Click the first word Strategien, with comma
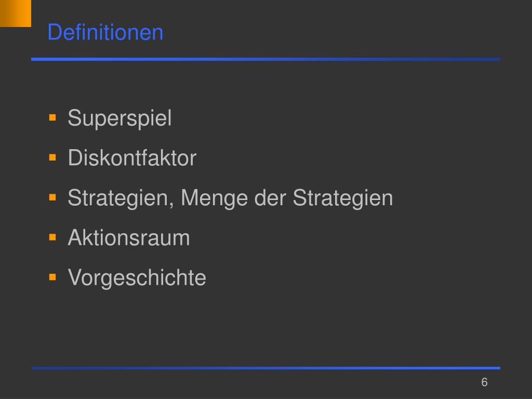This screenshot has width=532, height=399. tap(121, 198)
